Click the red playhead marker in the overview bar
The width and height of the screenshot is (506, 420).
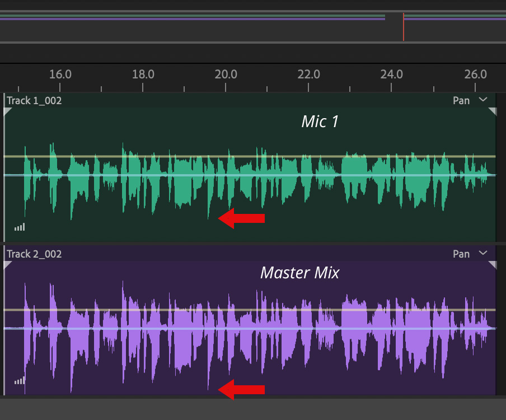[x=404, y=27]
